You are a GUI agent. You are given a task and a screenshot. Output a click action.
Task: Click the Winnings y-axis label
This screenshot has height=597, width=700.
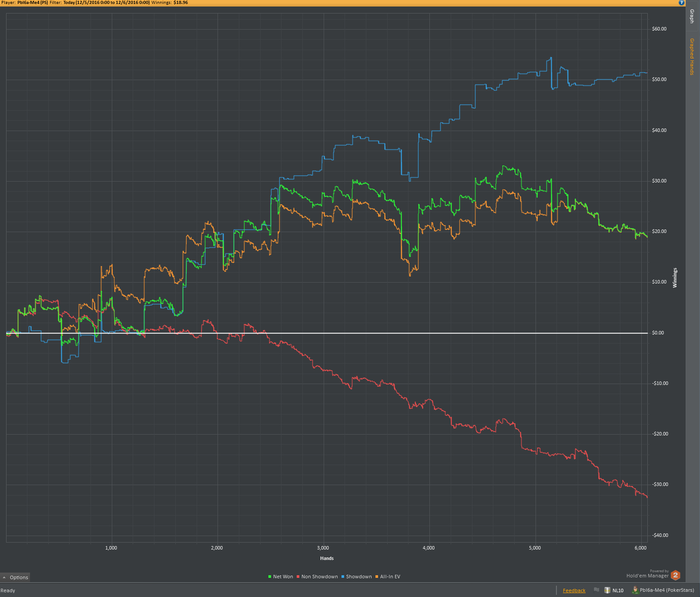tap(675, 278)
